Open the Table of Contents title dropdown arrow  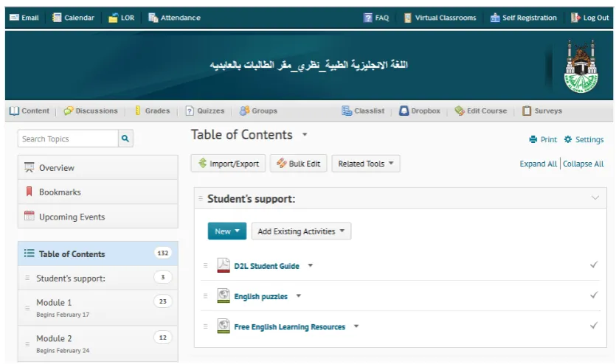305,135
